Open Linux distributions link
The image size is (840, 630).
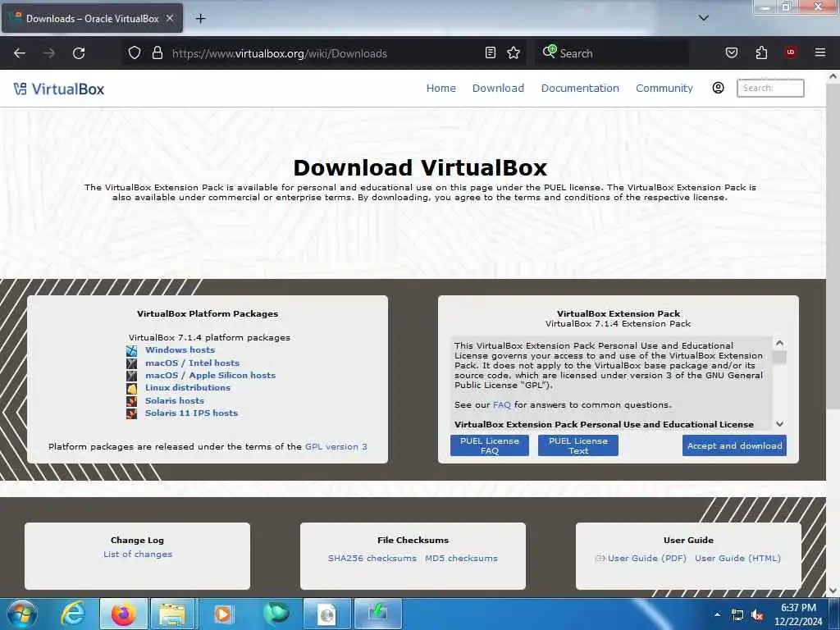click(188, 387)
